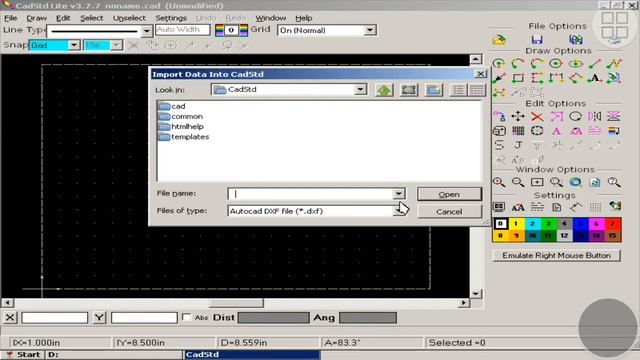Viewport: 640px width, 360px height.
Task: Select the 'htmlhelp' folder
Action: point(181,127)
